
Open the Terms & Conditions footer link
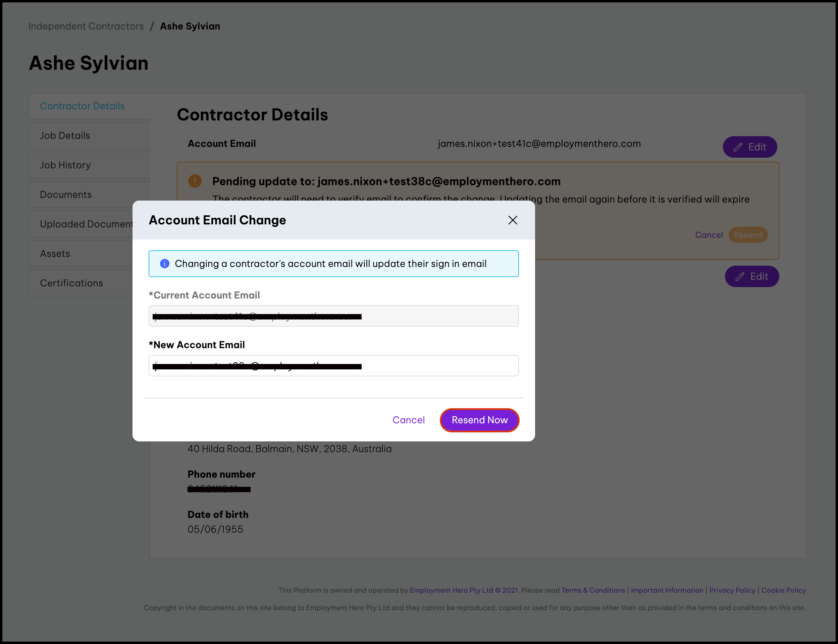click(x=593, y=590)
